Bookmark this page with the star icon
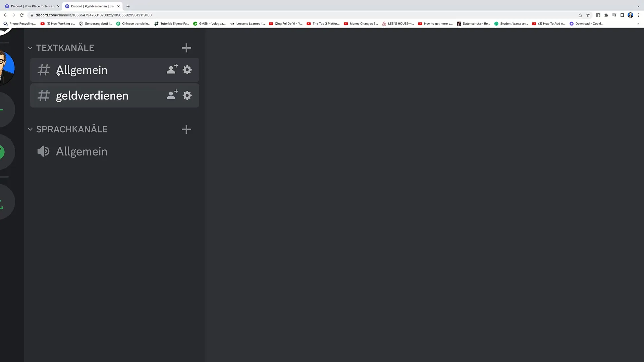644x362 pixels. point(588,15)
